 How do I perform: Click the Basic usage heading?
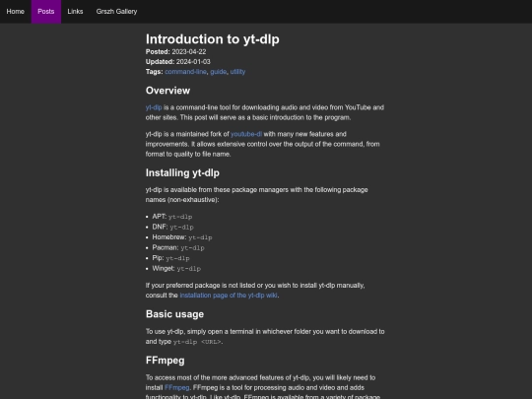[x=174, y=314]
